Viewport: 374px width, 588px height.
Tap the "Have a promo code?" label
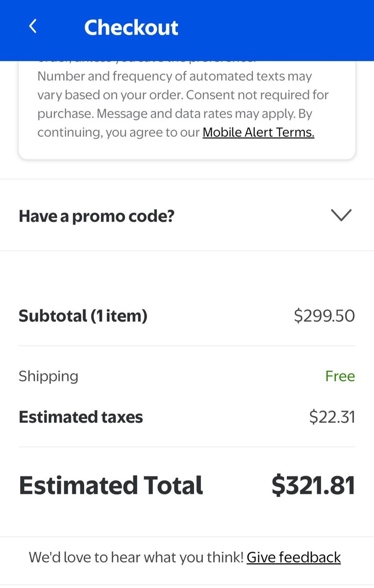click(97, 216)
